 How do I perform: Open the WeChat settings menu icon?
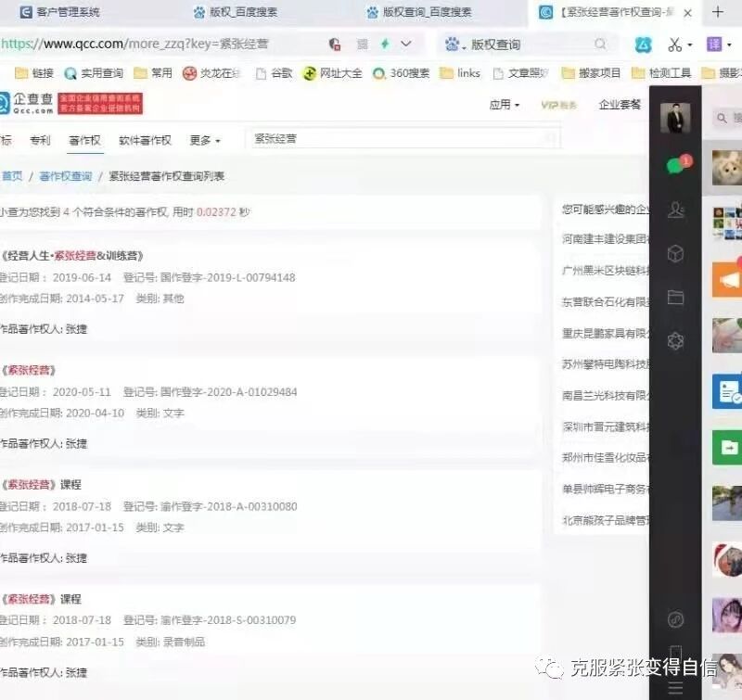(x=675, y=688)
